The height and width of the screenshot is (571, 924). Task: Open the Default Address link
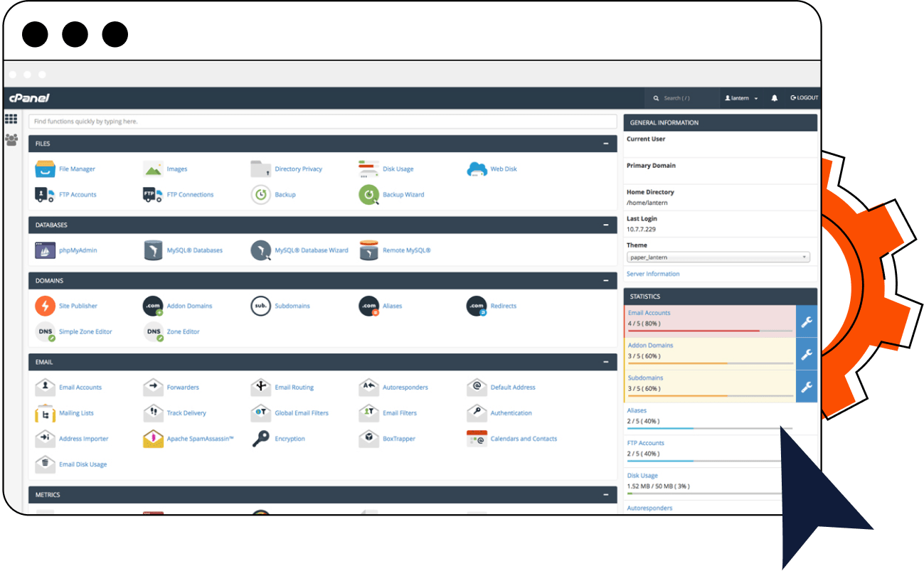coord(513,388)
